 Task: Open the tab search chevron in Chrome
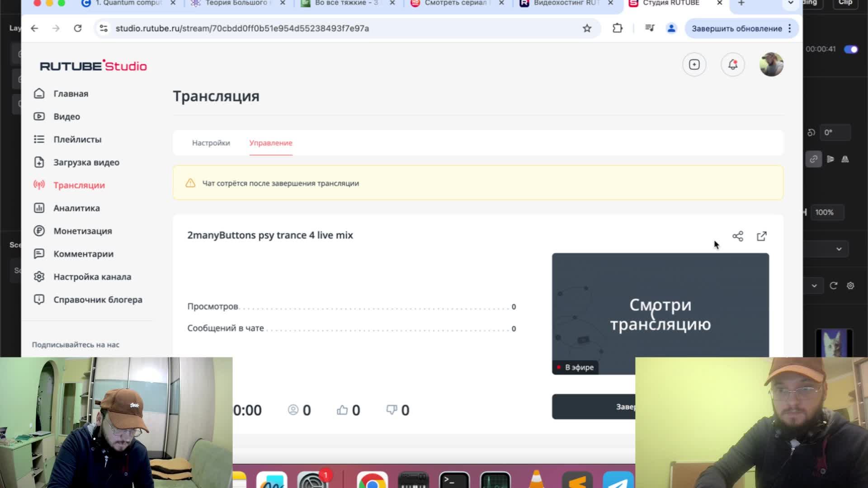coord(790,3)
